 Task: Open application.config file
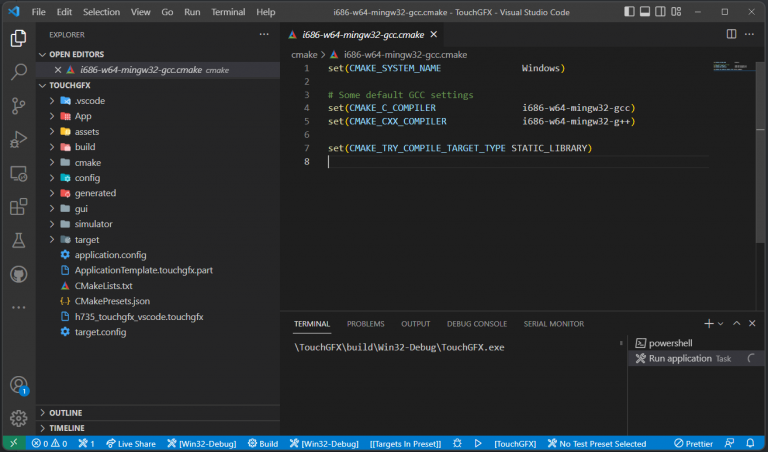pyautogui.click(x=158, y=255)
